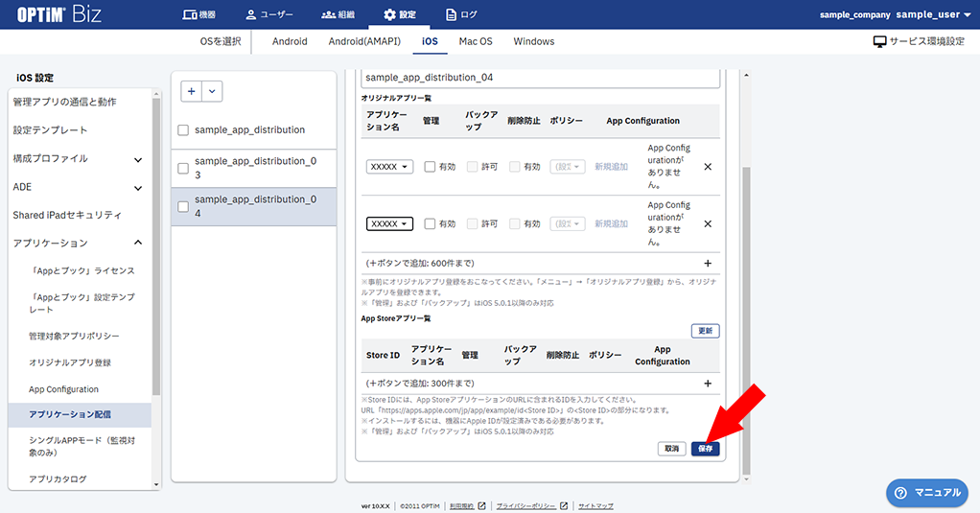The height and width of the screenshot is (513, 980).
Task: Open 「Appとブック」ライセンス item
Action: pos(82,270)
